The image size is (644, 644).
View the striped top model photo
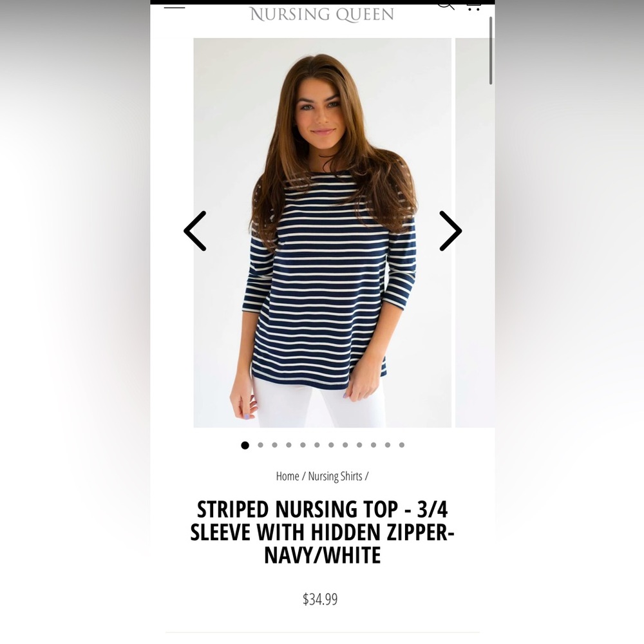323,233
